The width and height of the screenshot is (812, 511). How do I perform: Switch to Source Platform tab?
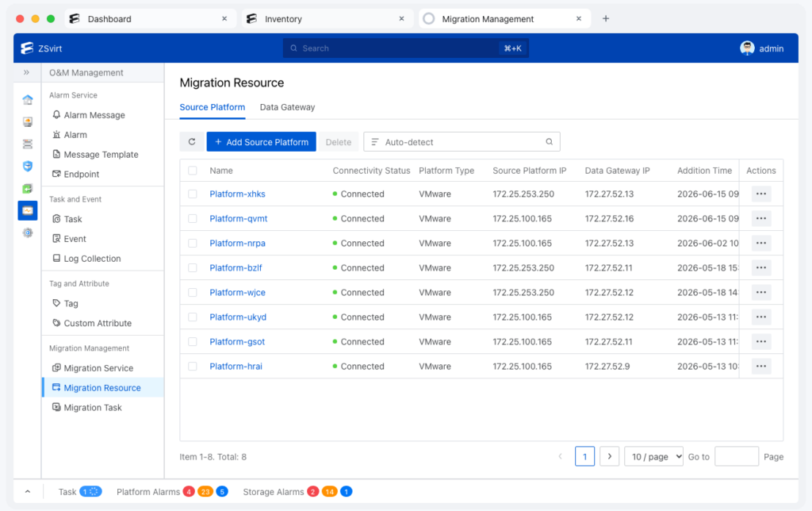213,107
